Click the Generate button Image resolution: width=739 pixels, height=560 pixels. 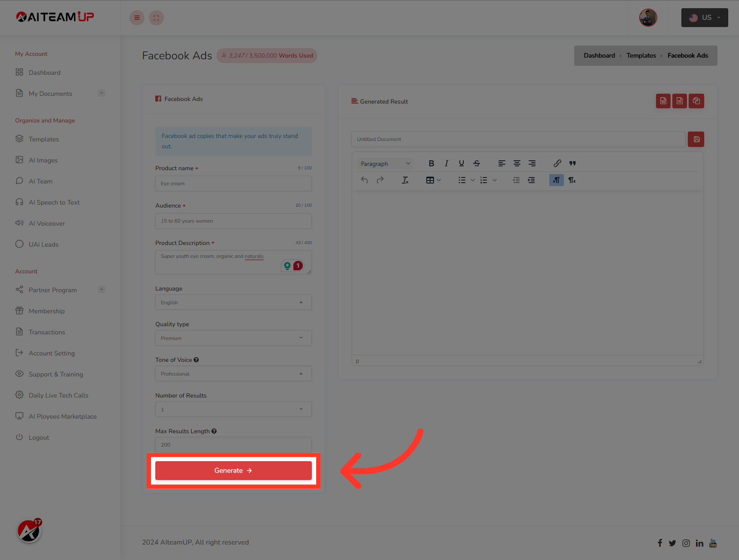click(x=234, y=471)
